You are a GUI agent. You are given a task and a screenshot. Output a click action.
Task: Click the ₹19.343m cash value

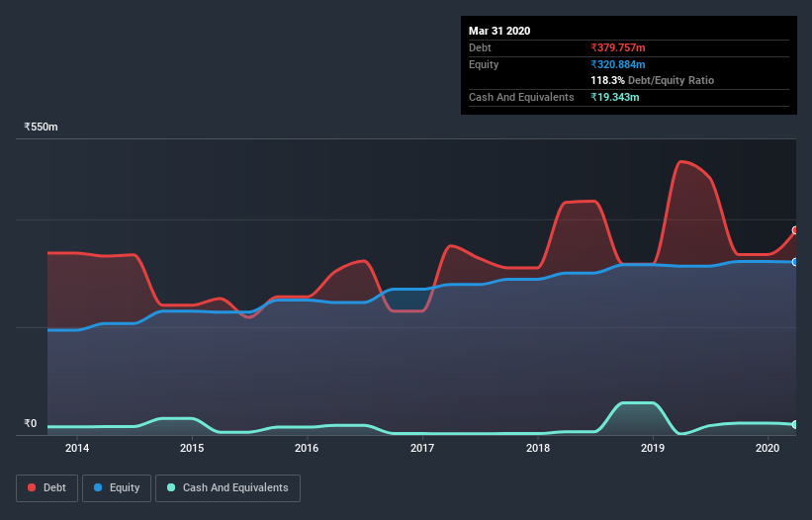615,97
